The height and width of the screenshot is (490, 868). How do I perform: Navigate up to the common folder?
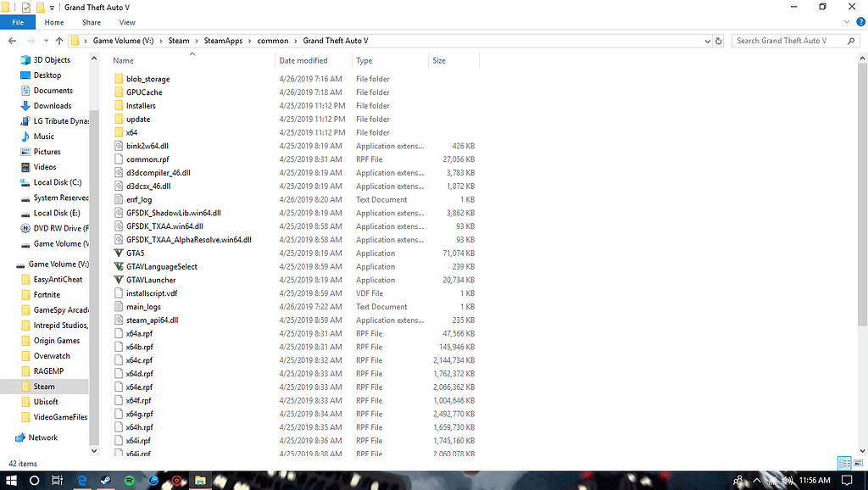[58, 40]
